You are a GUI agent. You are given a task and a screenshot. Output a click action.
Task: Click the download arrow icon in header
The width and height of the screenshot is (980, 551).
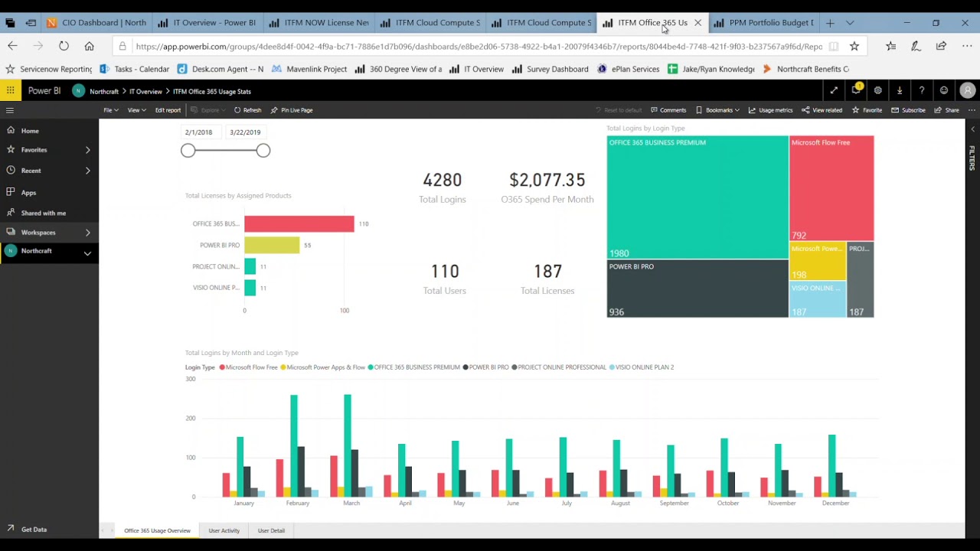coord(900,90)
